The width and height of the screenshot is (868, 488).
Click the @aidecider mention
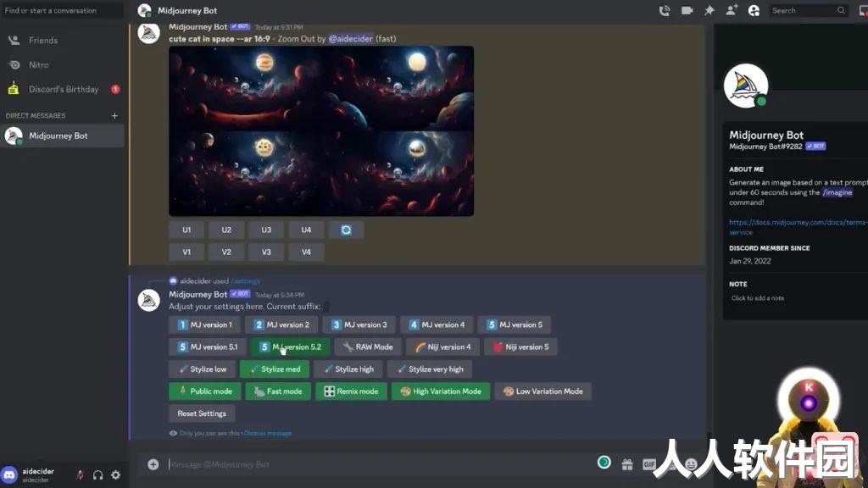coord(350,39)
